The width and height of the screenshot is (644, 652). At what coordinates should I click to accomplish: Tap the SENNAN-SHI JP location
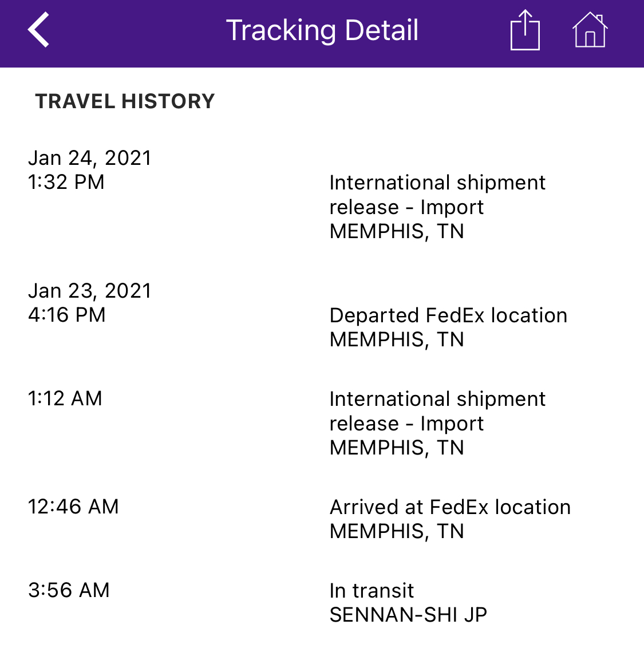click(408, 615)
